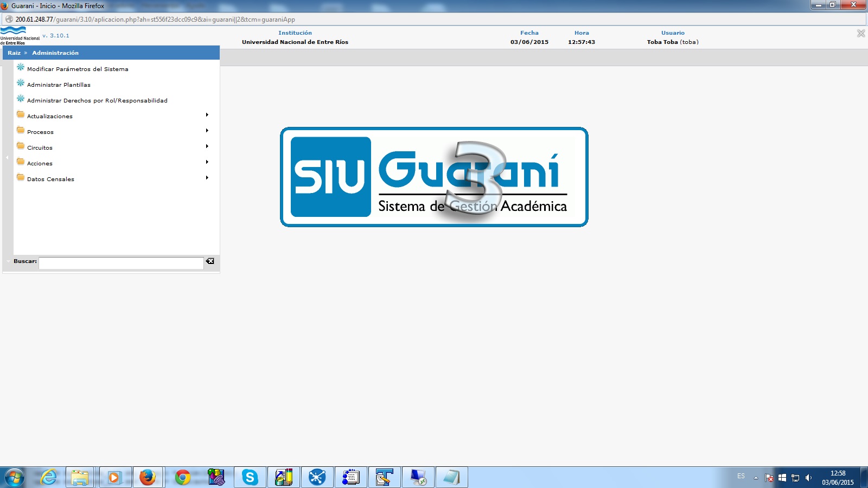Screen dimensions: 868x488
Task: Open Administrar Derechos por Rol/Responsabilidad
Action: coord(97,100)
